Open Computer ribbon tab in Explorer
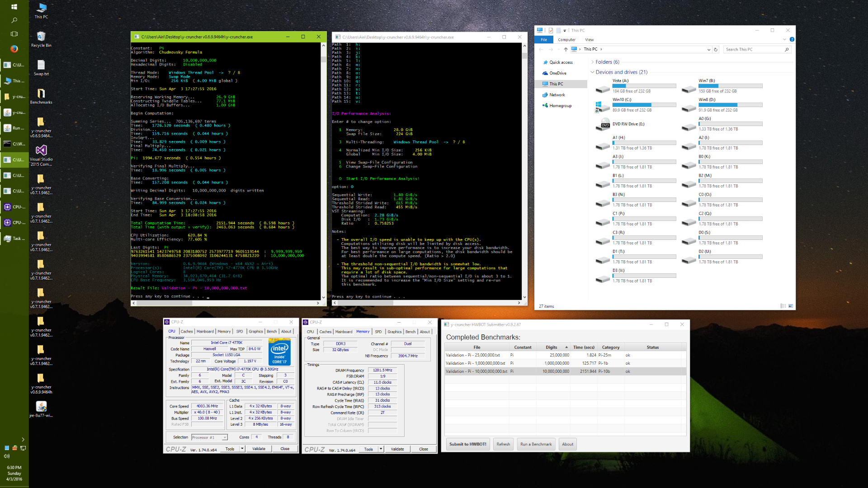This screenshot has width=868, height=488. pyautogui.click(x=566, y=40)
